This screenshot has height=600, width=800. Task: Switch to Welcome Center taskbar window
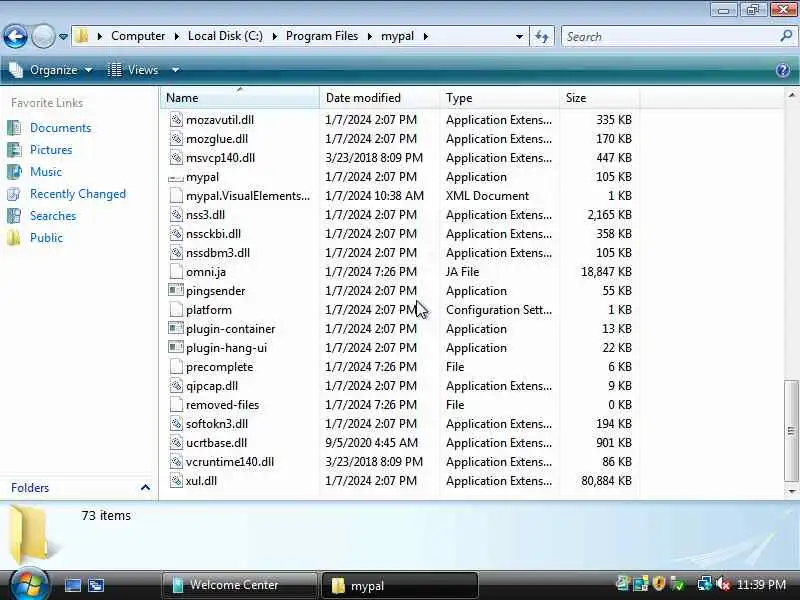coord(239,585)
